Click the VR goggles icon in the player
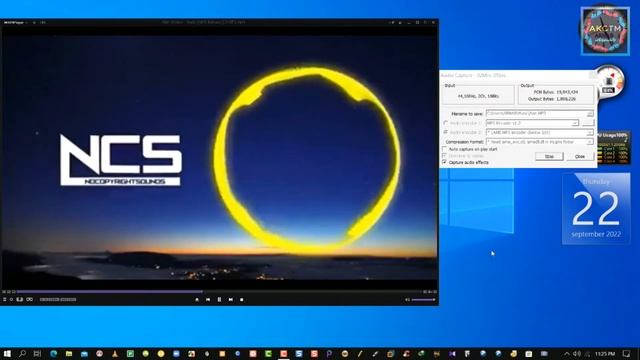The image size is (640, 360). [x=29, y=300]
